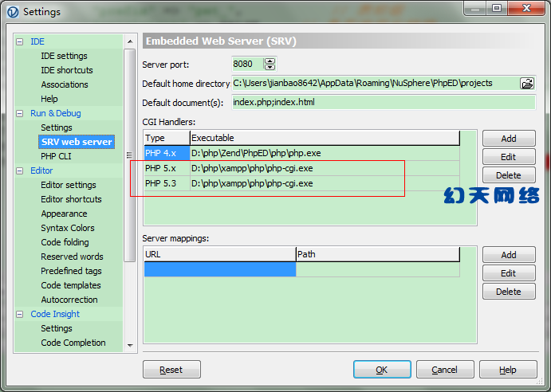Select the PHP 5.3 handler row
The height and width of the screenshot is (392, 551).
[x=302, y=183]
